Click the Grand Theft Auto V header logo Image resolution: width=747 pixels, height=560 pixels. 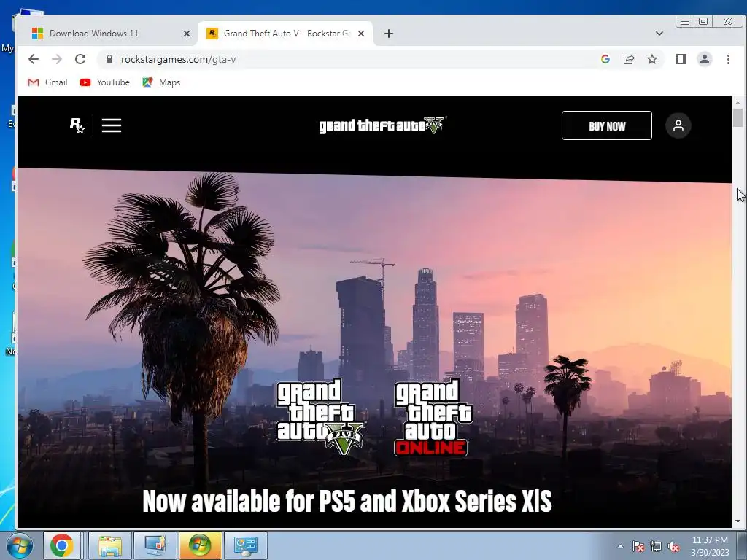381,125
